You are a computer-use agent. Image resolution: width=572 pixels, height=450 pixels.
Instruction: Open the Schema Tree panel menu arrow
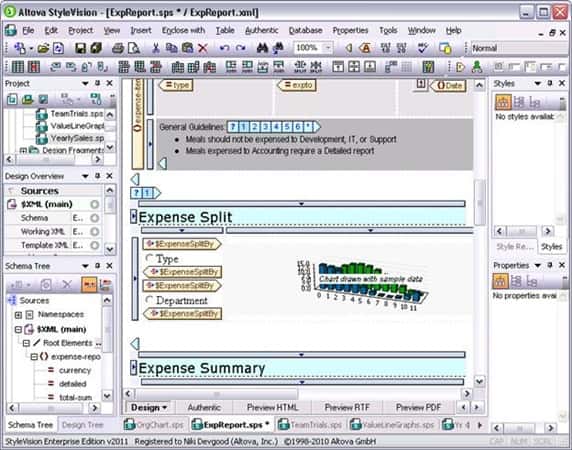85,266
